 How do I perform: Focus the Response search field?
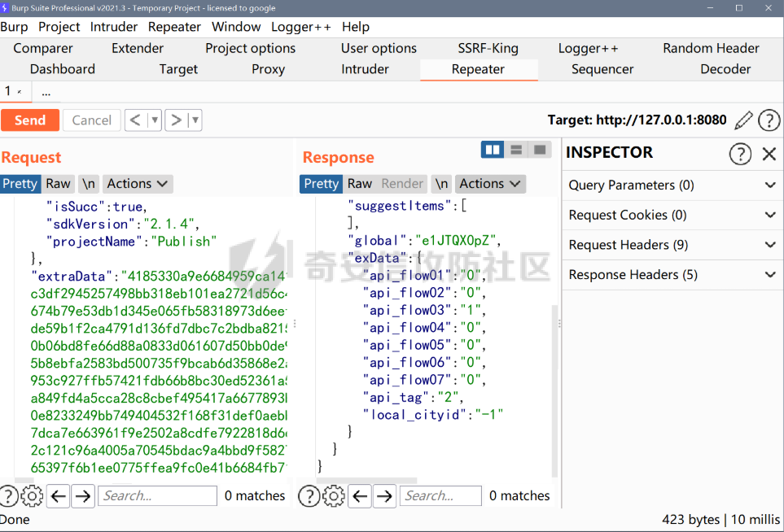[x=440, y=496]
